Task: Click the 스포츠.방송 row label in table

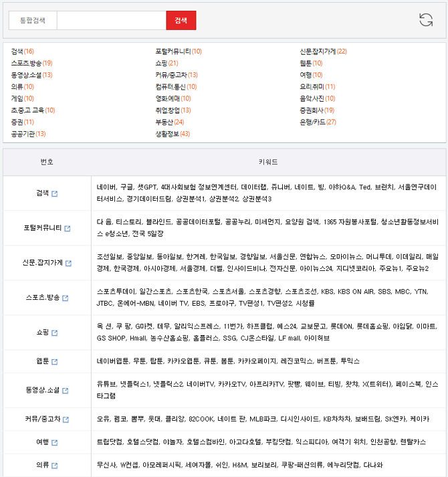Action: (43, 298)
